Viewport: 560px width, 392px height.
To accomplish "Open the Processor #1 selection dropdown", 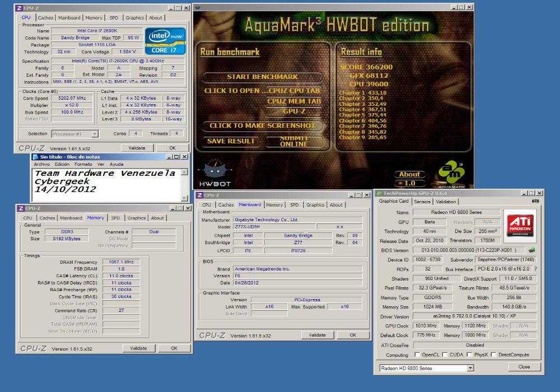I will tap(95, 134).
